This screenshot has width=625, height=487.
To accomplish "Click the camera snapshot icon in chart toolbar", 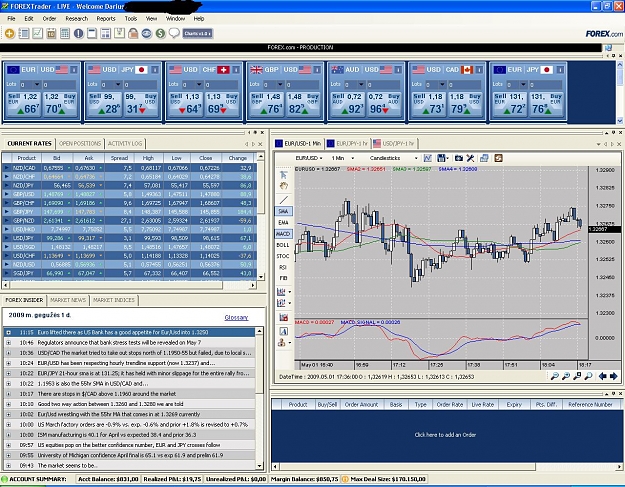I will tap(459, 158).
